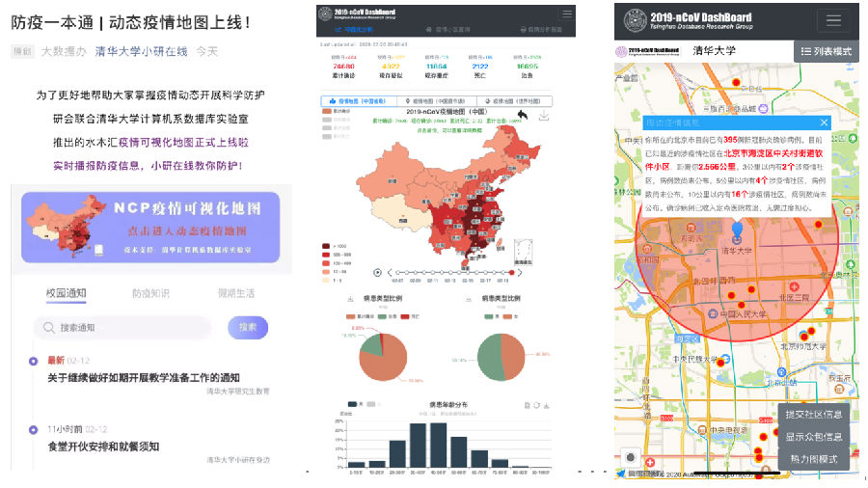The width and height of the screenshot is (868, 488).
Task: Click the restore arrow icon above China map
Action: [522, 115]
